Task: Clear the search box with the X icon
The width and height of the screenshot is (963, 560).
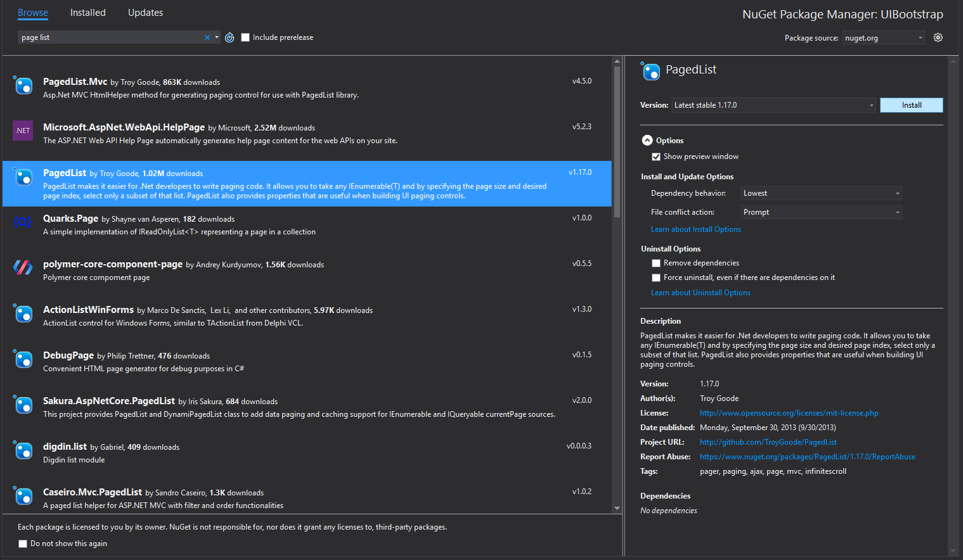Action: pos(207,37)
